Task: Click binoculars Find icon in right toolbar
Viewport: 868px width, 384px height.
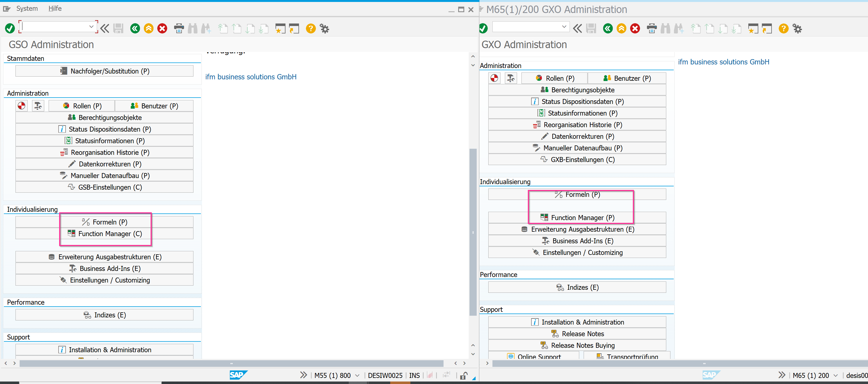Action: (665, 28)
